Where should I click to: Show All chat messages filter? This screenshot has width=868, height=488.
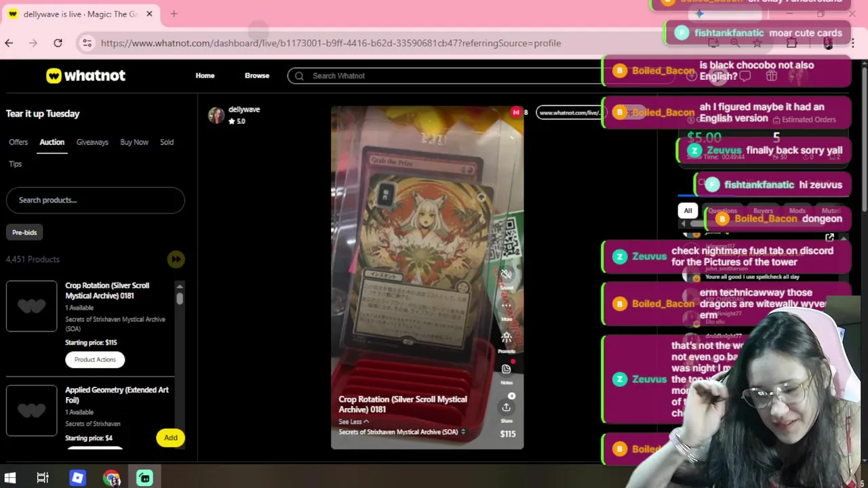(688, 211)
